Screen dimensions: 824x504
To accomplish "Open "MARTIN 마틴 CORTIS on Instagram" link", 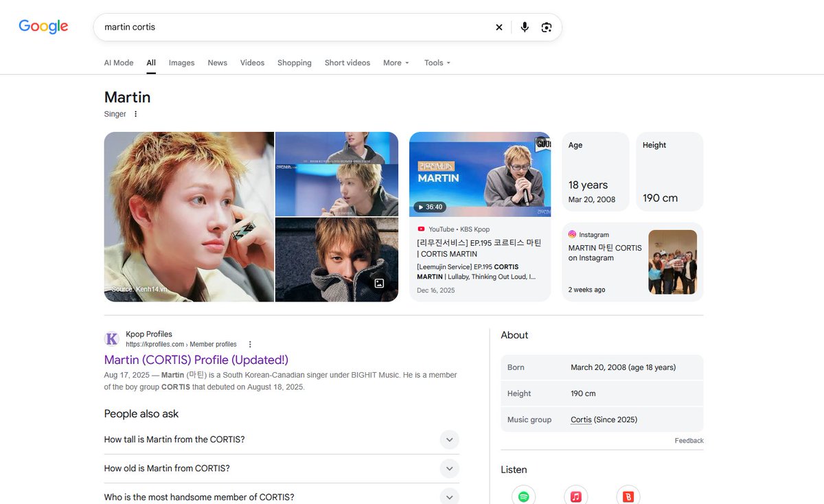I will click(x=605, y=253).
